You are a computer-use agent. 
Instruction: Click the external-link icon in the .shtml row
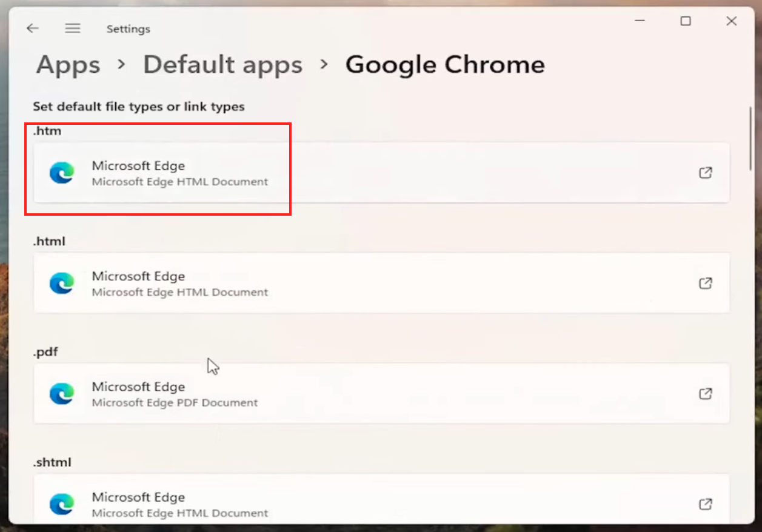(x=706, y=504)
